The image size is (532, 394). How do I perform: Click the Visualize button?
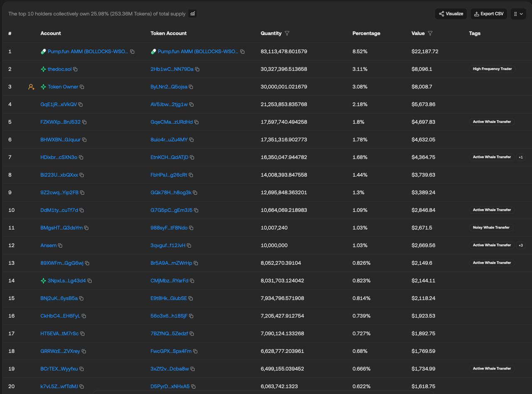pyautogui.click(x=451, y=14)
